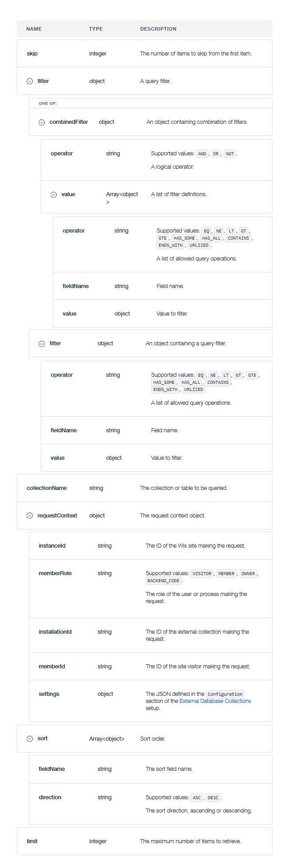Viewport: 285px width, 868px height.
Task: Click the DESCRIPTION column header
Action: coord(158,29)
